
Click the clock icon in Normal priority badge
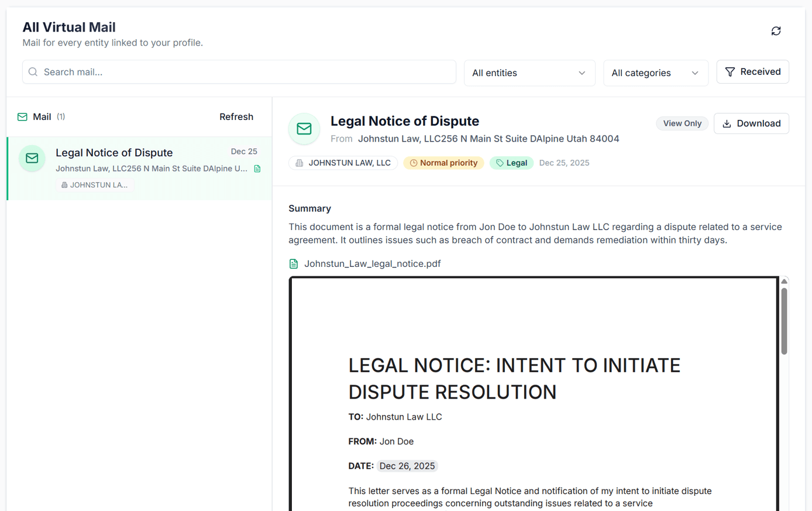(414, 163)
